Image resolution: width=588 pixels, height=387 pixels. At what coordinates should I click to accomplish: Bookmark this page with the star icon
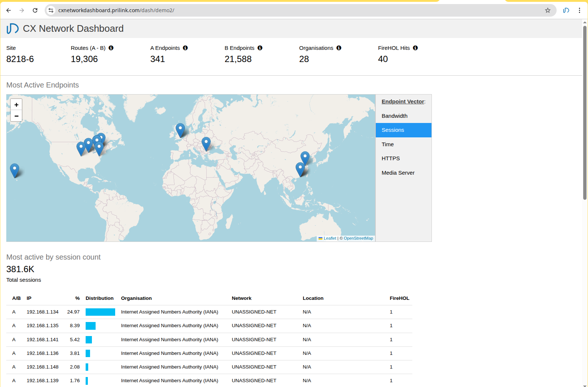(x=548, y=10)
